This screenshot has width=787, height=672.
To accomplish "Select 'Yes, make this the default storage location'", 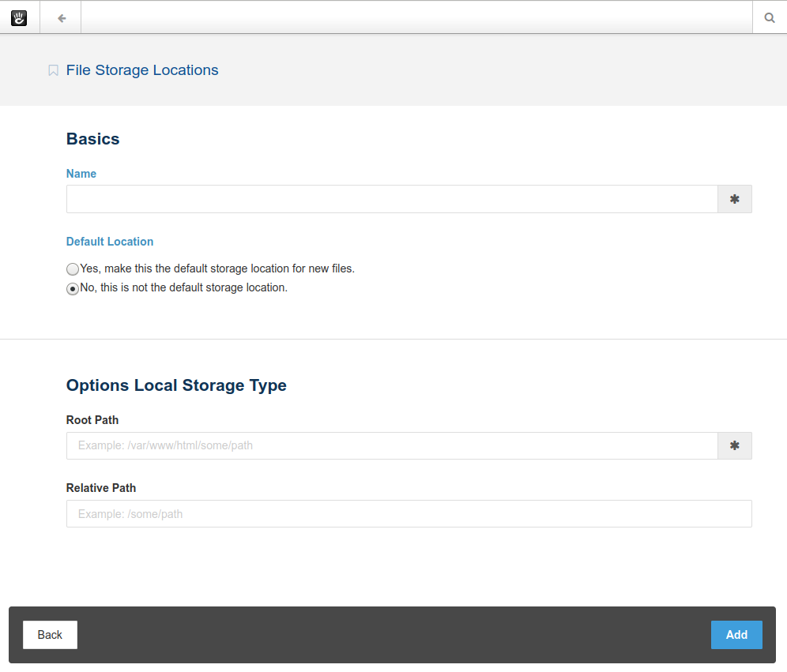I will pos(73,268).
